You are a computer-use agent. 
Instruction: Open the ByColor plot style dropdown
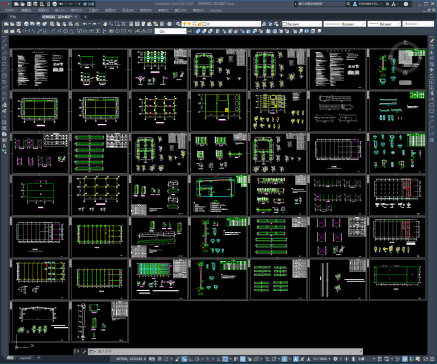(x=418, y=24)
